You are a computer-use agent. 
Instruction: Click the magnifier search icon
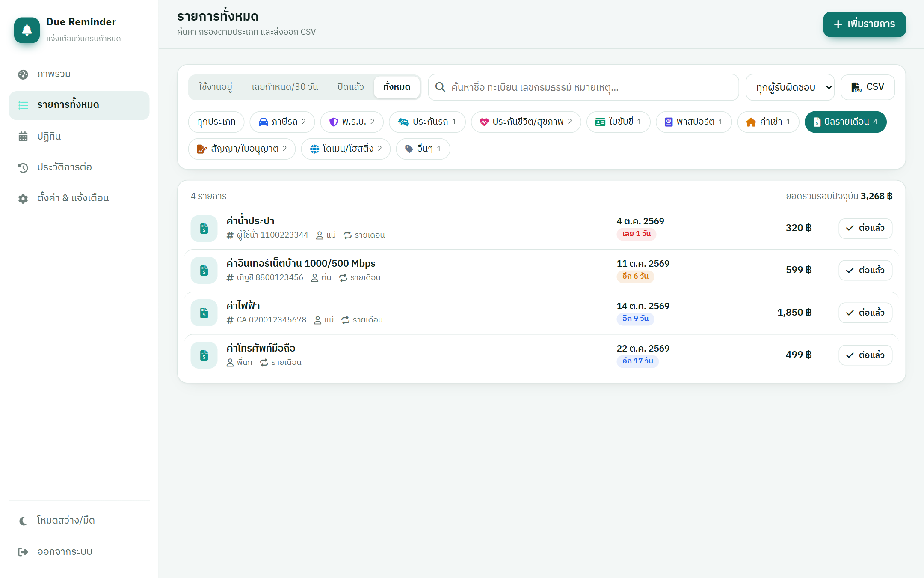tap(440, 87)
